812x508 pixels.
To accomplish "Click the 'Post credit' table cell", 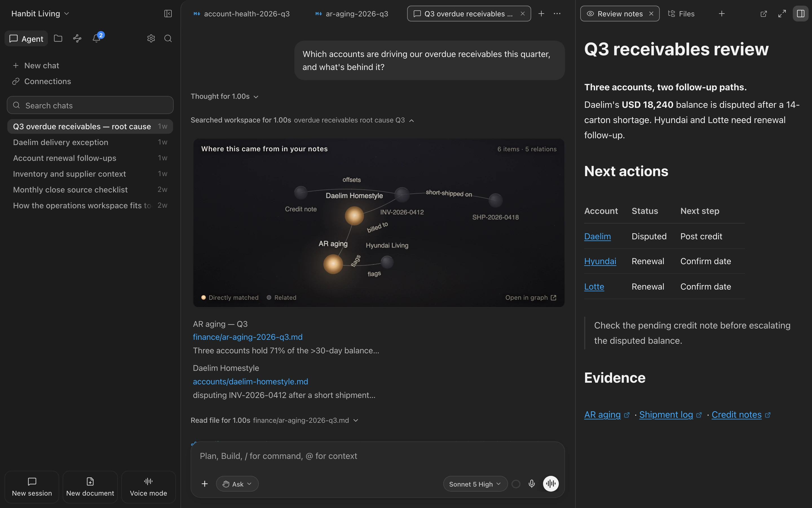I will (x=701, y=237).
